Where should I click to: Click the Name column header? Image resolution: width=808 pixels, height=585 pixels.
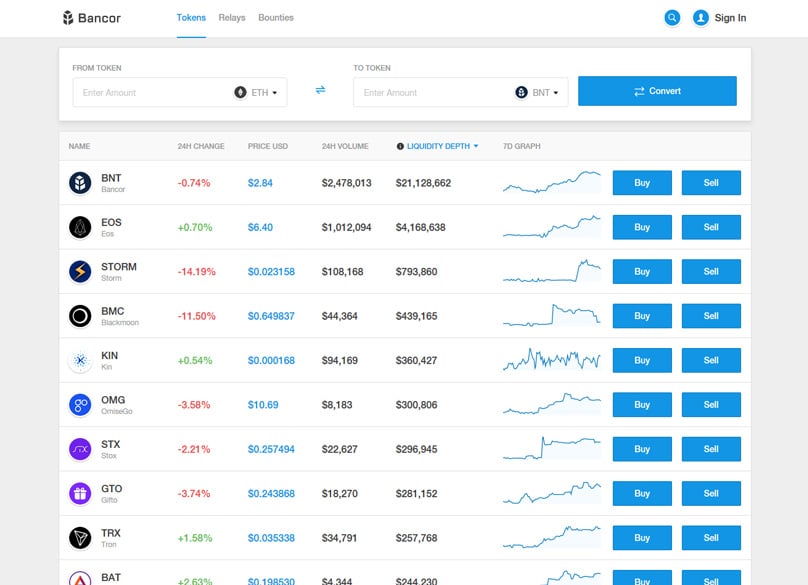coord(79,146)
